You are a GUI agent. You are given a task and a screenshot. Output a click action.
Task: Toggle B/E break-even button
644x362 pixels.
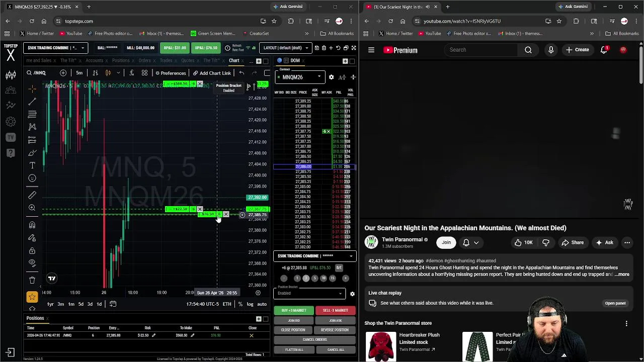(x=339, y=268)
